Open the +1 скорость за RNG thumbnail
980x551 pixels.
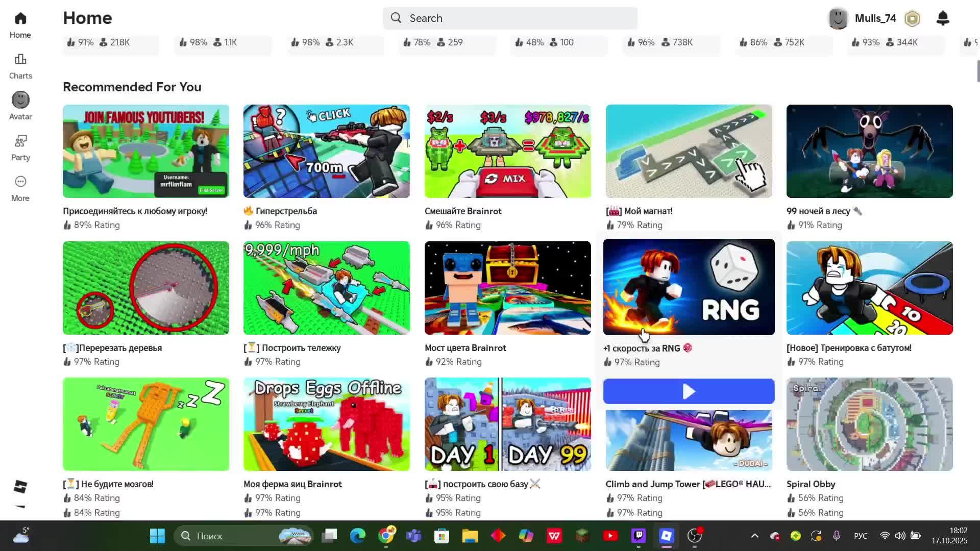pyautogui.click(x=689, y=287)
